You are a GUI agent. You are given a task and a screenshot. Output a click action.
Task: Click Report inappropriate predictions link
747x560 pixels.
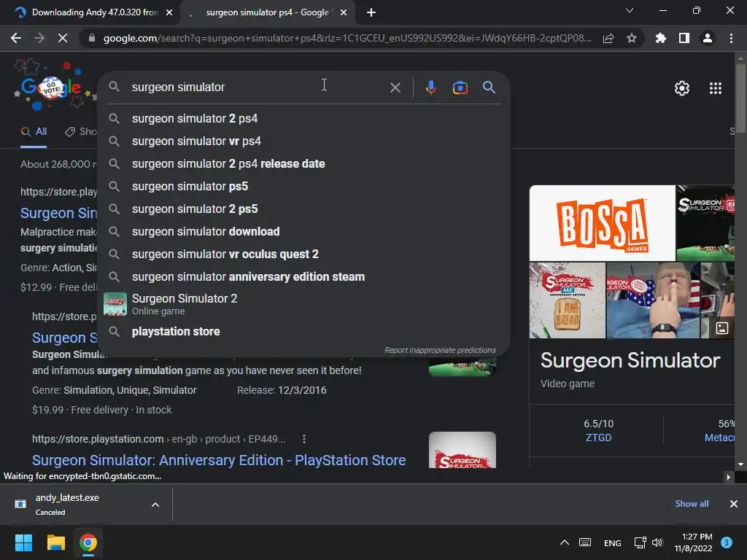[440, 350]
